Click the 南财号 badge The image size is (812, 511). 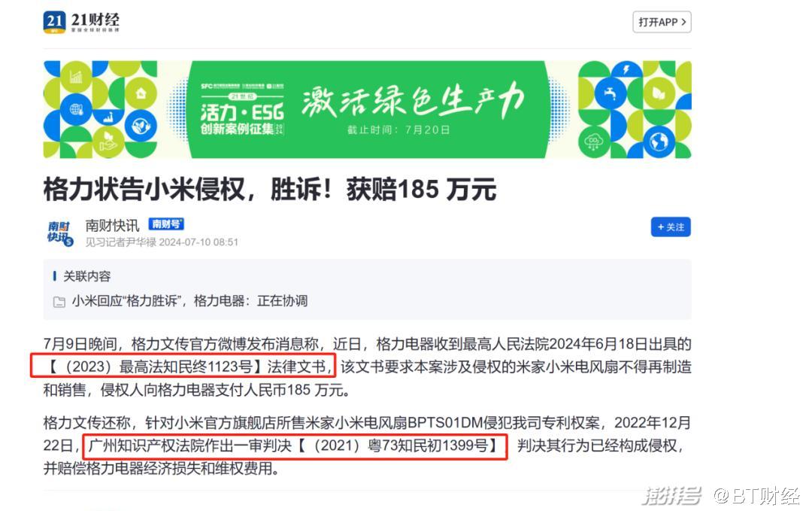[166, 224]
